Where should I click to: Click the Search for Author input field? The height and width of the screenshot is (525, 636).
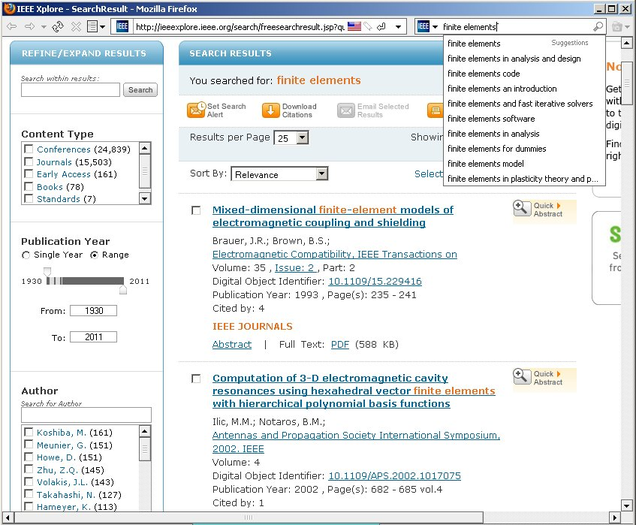tap(86, 415)
